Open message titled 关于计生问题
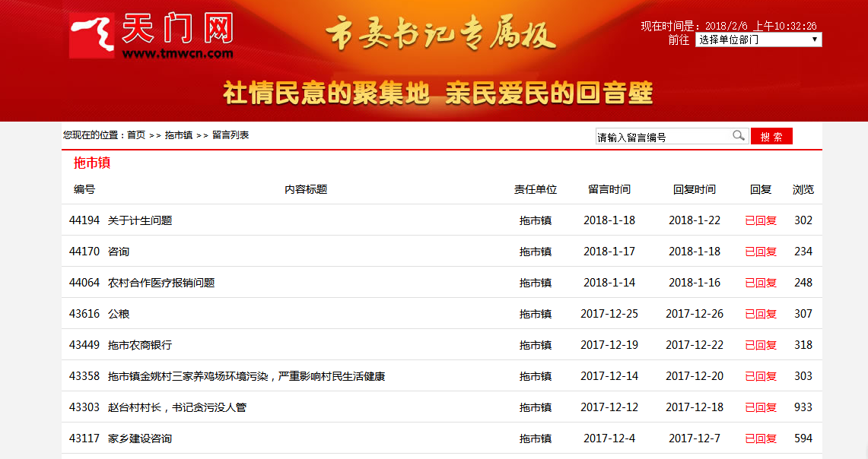The image size is (868, 459). tap(140, 220)
